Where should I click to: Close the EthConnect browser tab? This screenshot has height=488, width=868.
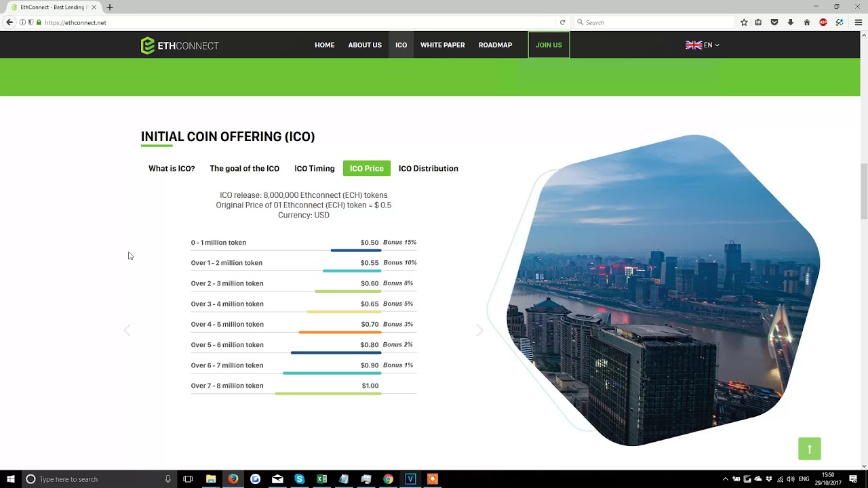(x=94, y=7)
